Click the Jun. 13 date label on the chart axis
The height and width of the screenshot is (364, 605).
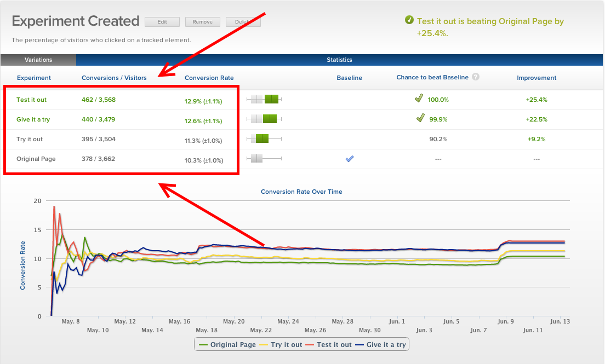(560, 321)
